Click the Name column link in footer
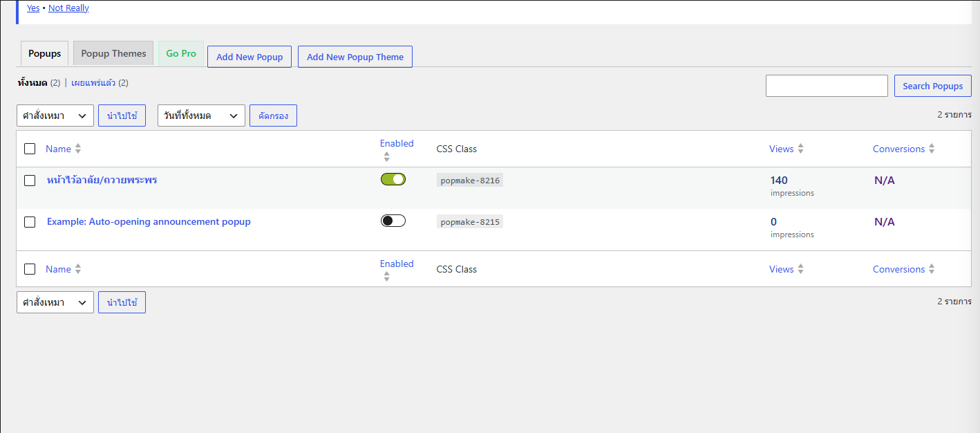Viewport: 980px width, 433px height. pos(58,269)
